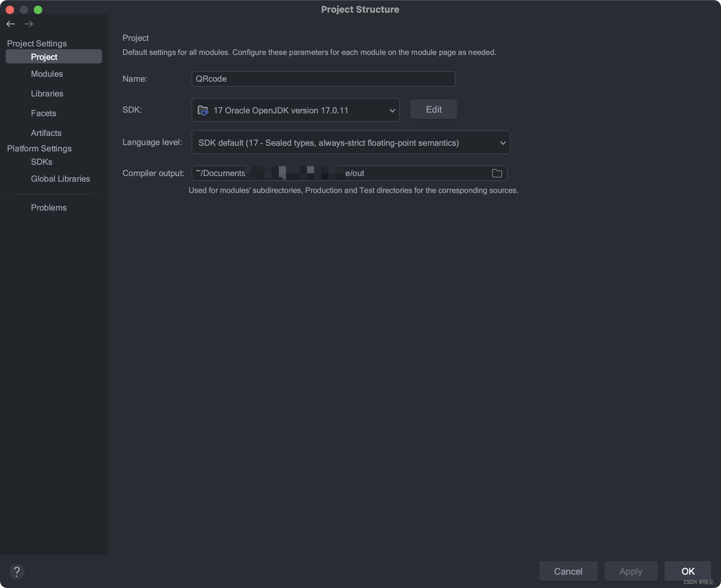Show the Problems page
Image resolution: width=721 pixels, height=588 pixels.
pyautogui.click(x=49, y=208)
